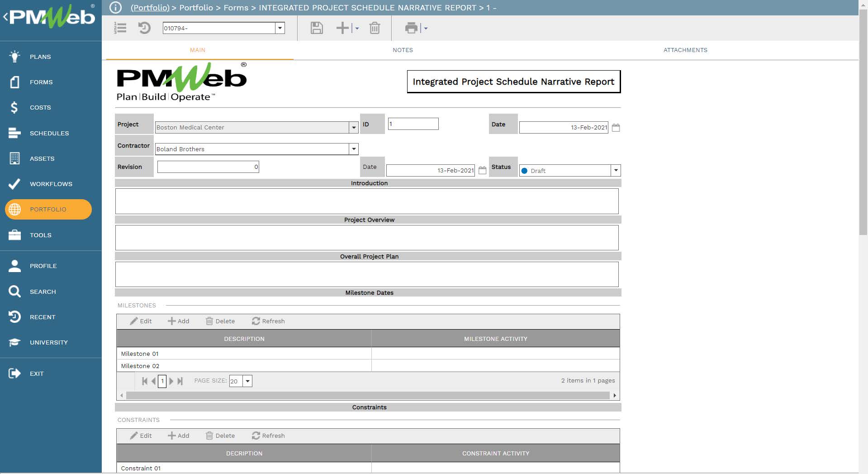This screenshot has height=474, width=868.
Task: Go to last page of Milestones grid
Action: click(x=180, y=381)
